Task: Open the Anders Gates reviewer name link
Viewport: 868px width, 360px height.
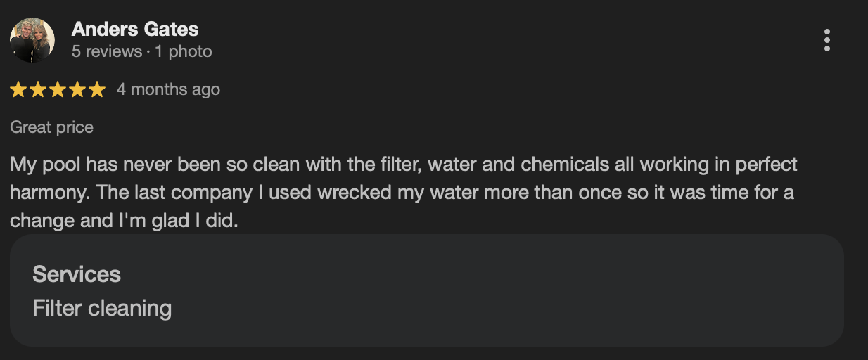Action: (x=135, y=30)
